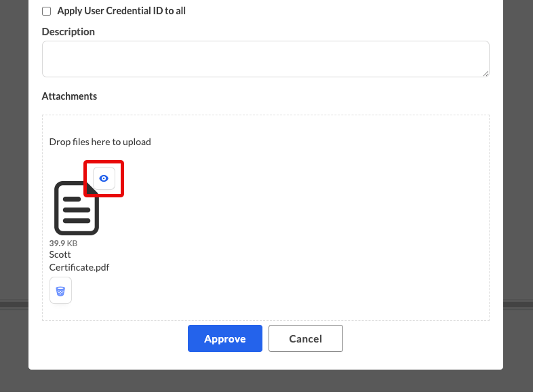Click the Description box resize handle
Viewport: 533px width, 392px height.
[x=486, y=74]
